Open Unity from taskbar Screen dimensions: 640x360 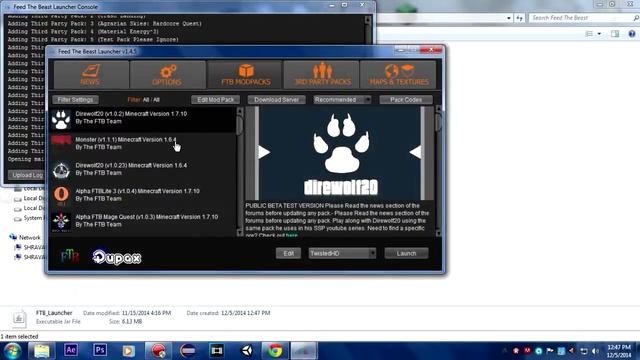pyautogui.click(x=246, y=351)
